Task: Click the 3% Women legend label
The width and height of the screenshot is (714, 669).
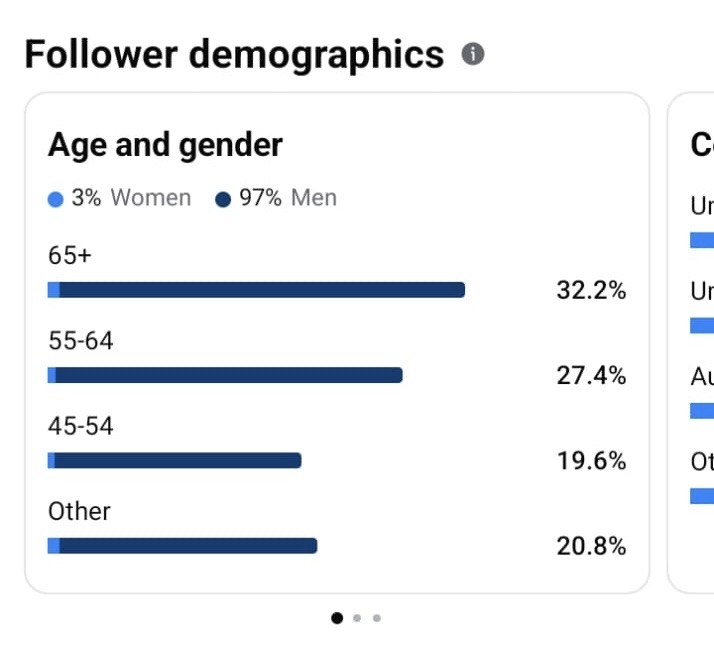Action: coord(131,198)
